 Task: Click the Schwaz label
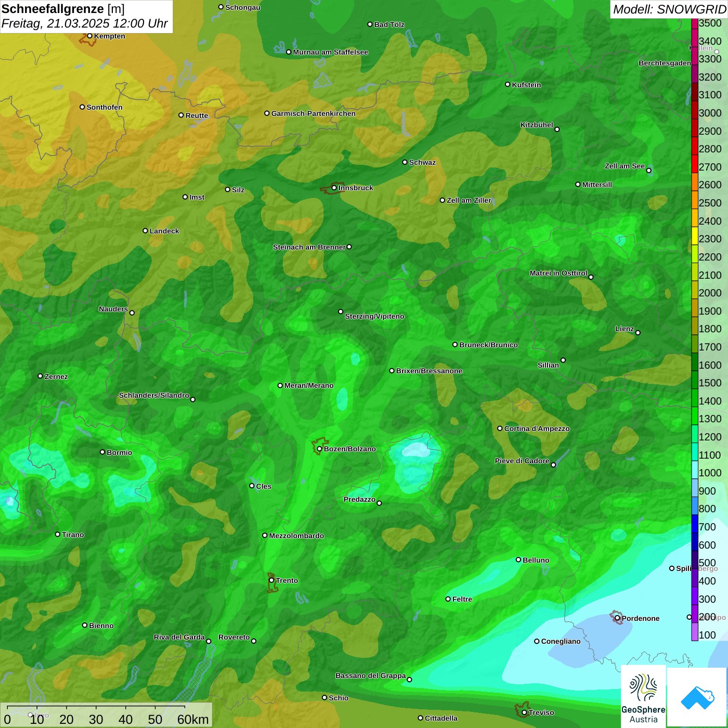pos(422,162)
